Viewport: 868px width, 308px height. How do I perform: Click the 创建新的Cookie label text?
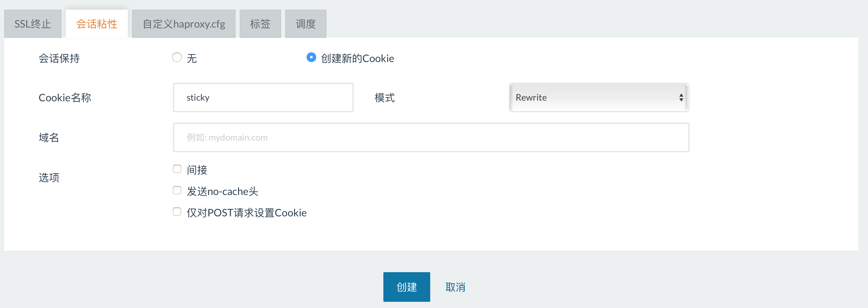click(x=358, y=59)
